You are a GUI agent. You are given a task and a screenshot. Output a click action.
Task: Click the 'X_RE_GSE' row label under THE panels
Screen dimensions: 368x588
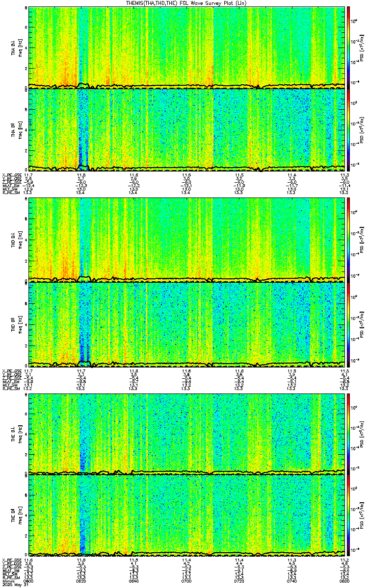pyautogui.click(x=11, y=560)
